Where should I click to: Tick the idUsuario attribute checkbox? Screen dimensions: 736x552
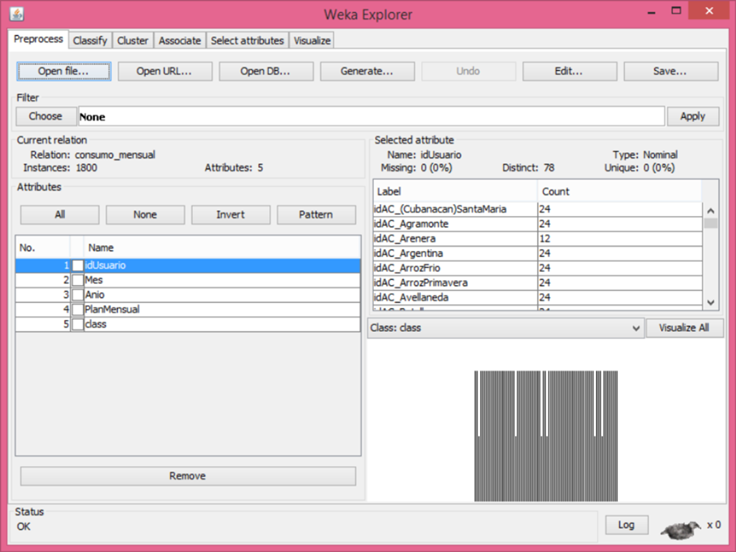(x=77, y=265)
